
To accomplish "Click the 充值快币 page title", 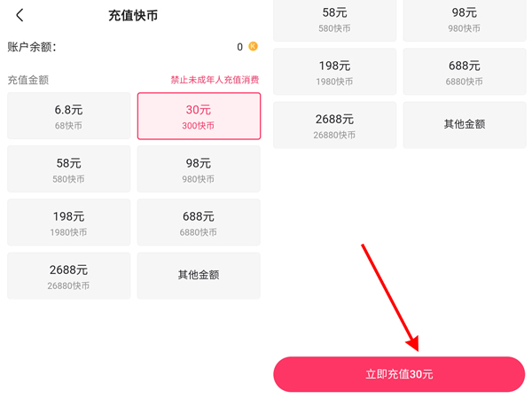I will (133, 15).
